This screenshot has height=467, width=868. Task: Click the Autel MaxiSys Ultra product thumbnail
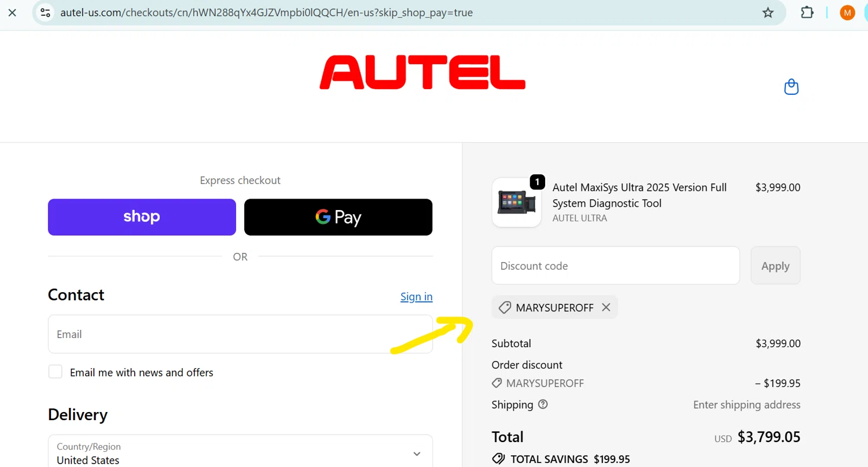pyautogui.click(x=517, y=202)
